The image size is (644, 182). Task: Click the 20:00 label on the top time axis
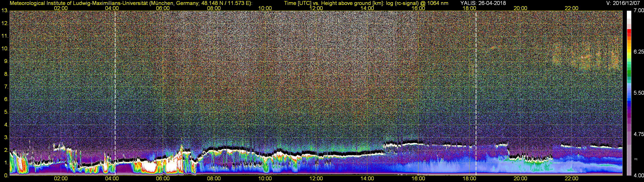point(521,8)
